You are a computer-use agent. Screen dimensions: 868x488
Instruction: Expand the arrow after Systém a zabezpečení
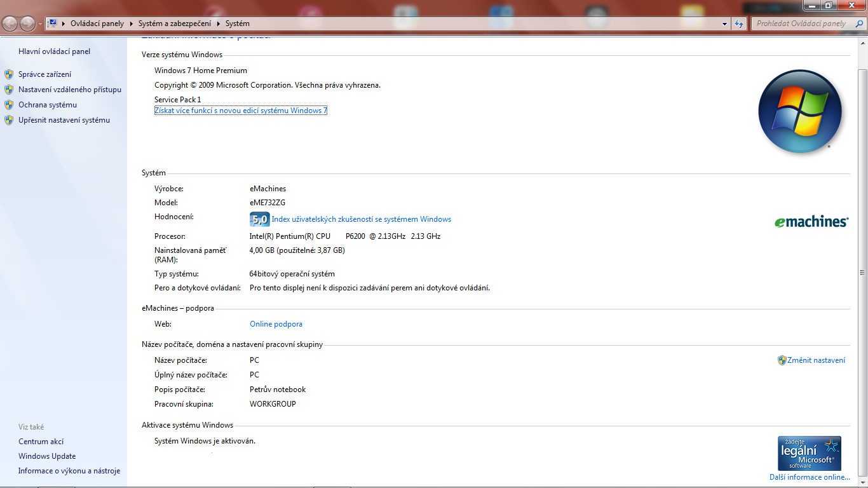(x=218, y=24)
